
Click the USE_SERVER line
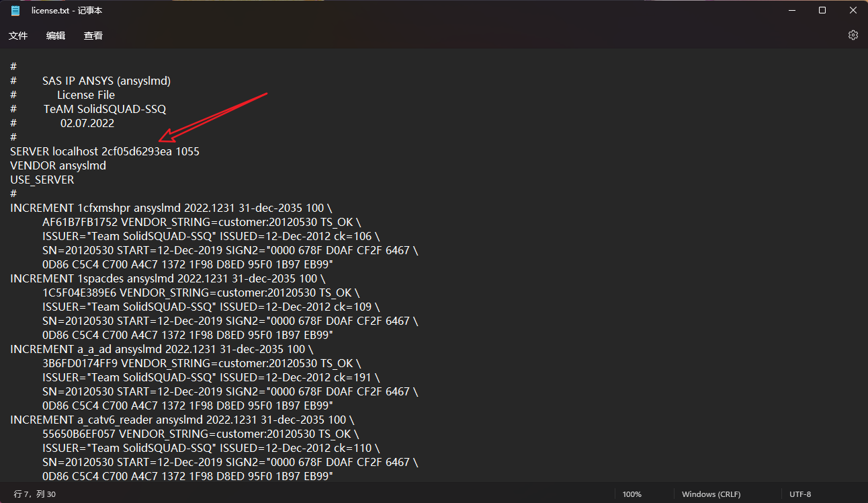point(42,180)
